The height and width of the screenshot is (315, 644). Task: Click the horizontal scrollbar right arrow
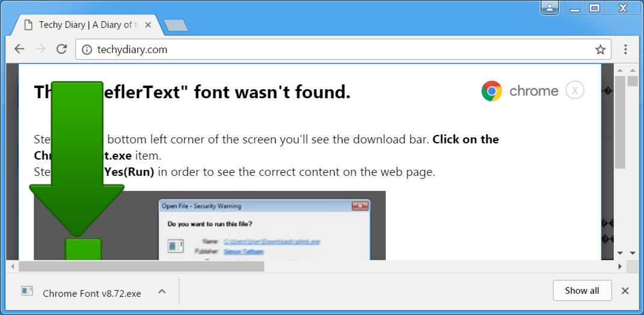pos(620,266)
